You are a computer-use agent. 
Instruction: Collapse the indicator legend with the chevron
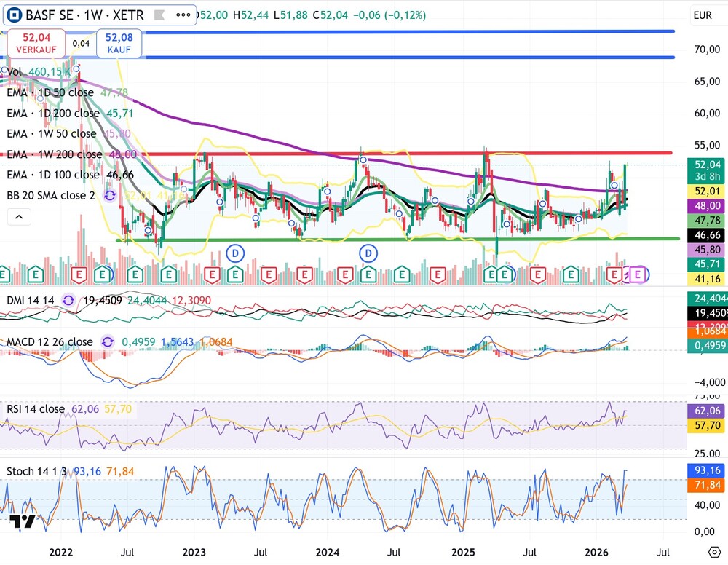click(18, 216)
